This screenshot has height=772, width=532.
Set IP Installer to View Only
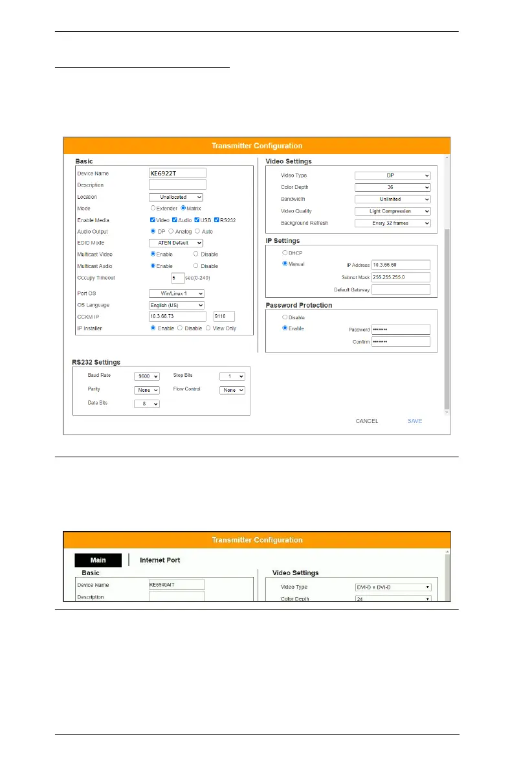tap(208, 328)
